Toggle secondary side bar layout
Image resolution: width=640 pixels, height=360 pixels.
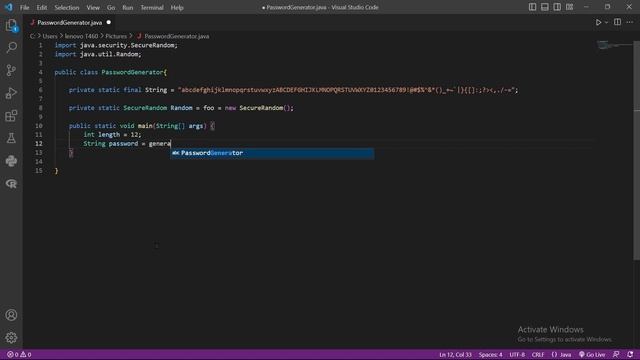click(557, 7)
